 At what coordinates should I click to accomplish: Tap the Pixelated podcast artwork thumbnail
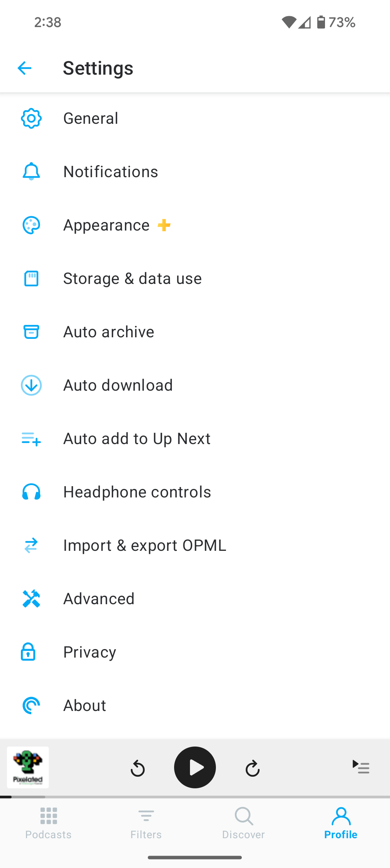[28, 767]
